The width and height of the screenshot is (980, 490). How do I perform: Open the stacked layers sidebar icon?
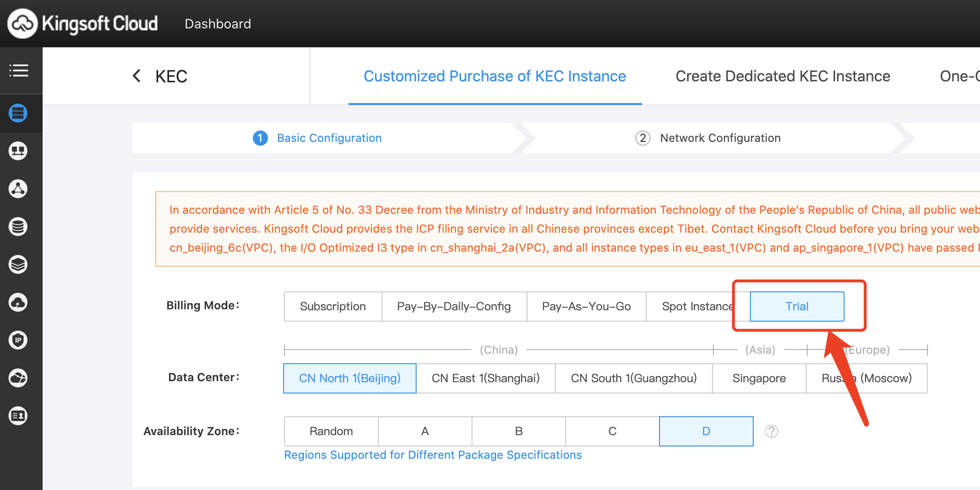click(18, 264)
